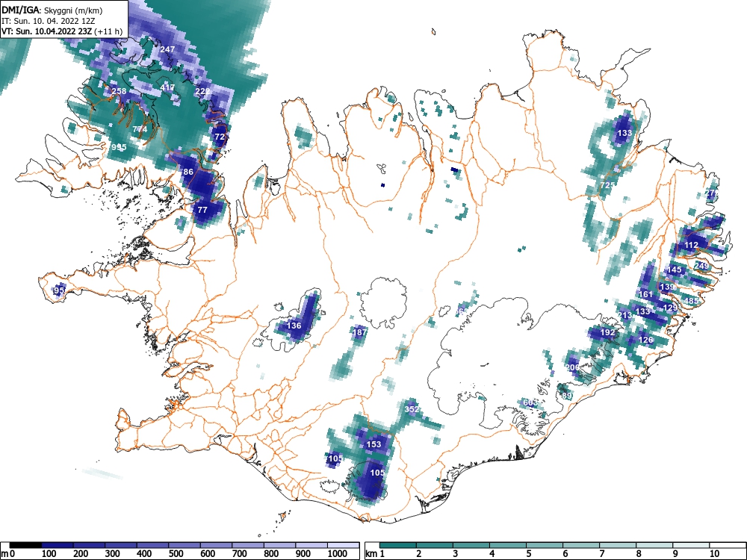Viewport: 747px width, 560px height.
Task: Click the '126' visibility value on the map
Action: click(x=645, y=340)
